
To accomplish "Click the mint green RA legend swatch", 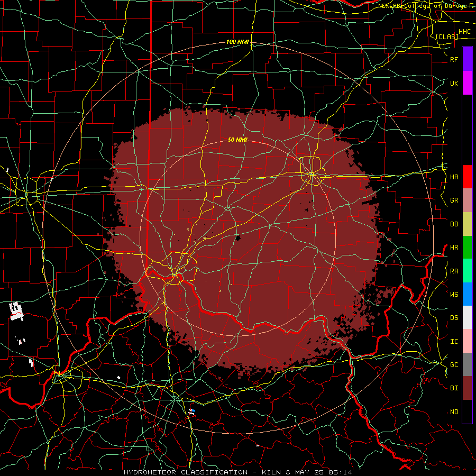I will 467,271.
